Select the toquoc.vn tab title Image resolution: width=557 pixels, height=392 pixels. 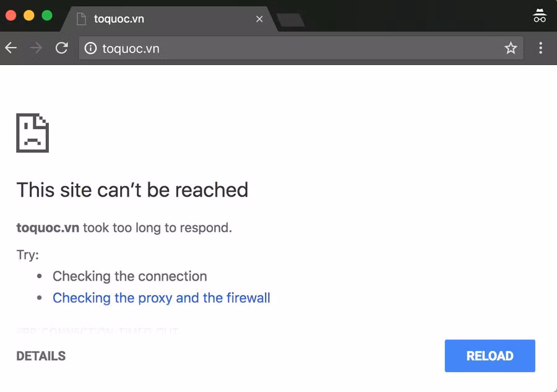[x=119, y=19]
